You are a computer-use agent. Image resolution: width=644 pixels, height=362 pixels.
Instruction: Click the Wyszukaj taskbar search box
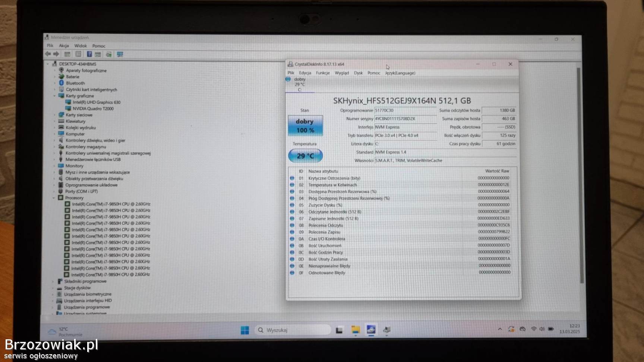(293, 330)
